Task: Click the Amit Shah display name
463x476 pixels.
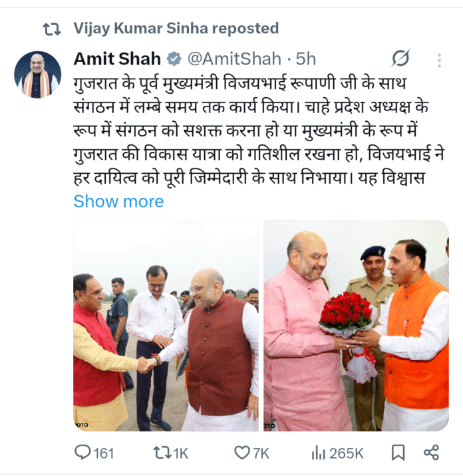Action: 117,59
